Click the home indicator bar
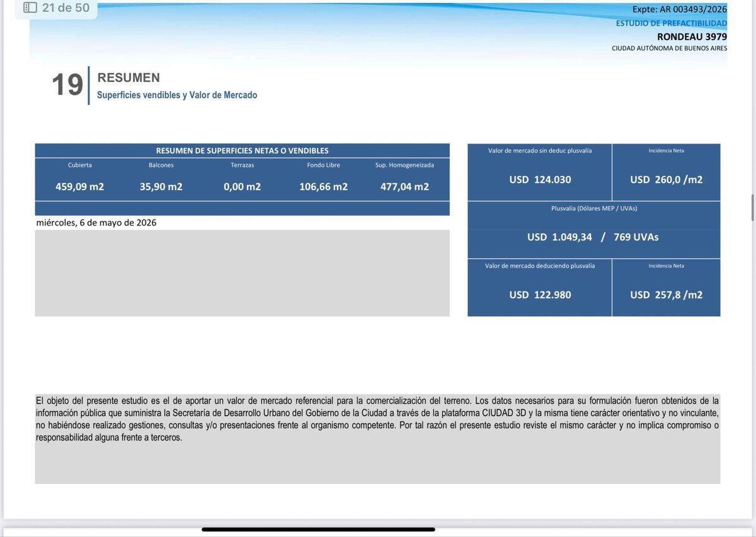This screenshot has height=537, width=756. (x=318, y=529)
